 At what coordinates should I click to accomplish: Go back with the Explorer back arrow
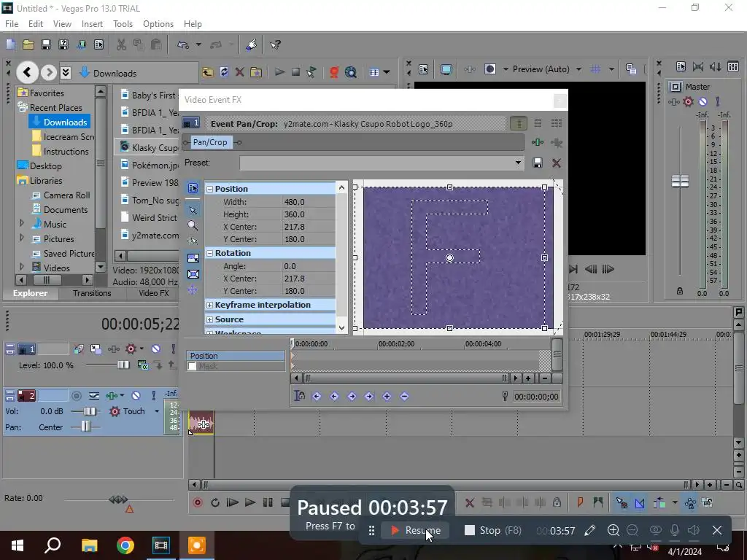click(x=27, y=72)
